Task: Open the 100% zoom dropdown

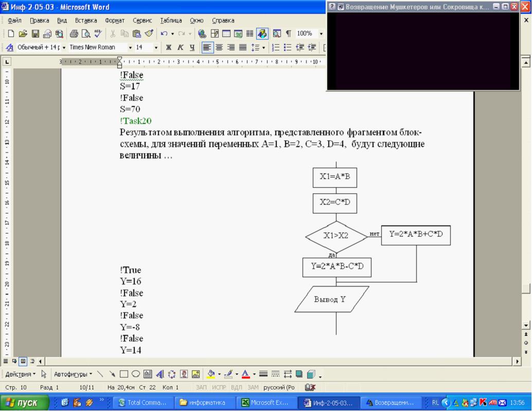Action: coord(321,34)
